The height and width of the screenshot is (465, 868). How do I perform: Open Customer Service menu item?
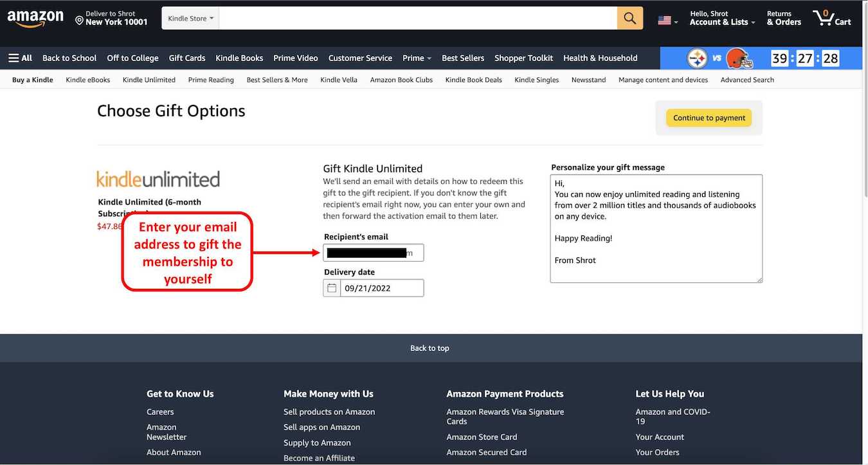pos(360,58)
